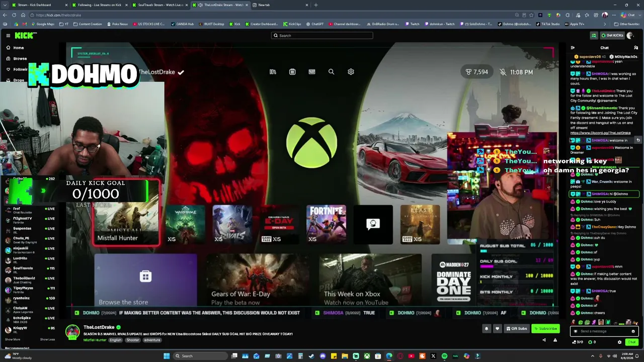Collapse the chat panel with arrow icon
This screenshot has width=644, height=362.
coord(573,48)
